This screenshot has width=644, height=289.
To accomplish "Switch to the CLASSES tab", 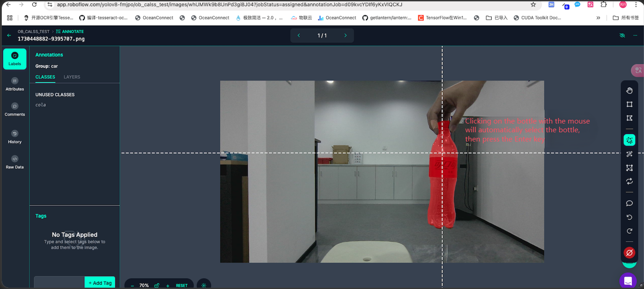I will click(x=45, y=77).
